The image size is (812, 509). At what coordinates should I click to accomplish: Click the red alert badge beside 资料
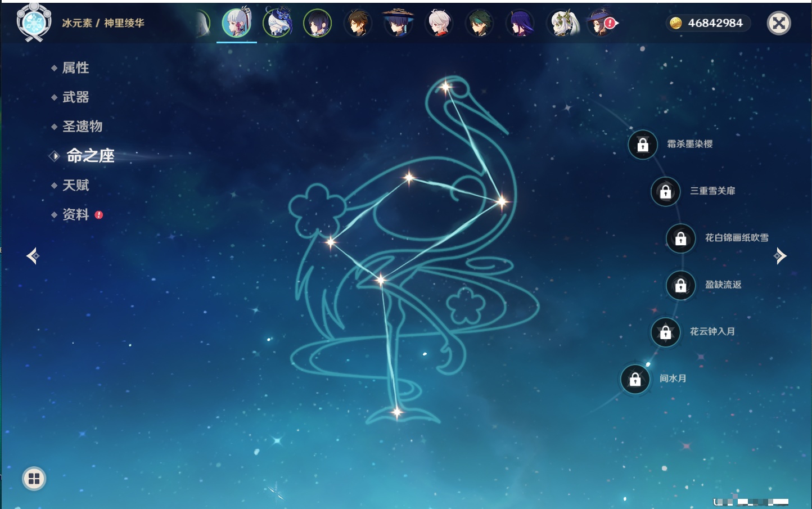pyautogui.click(x=99, y=215)
